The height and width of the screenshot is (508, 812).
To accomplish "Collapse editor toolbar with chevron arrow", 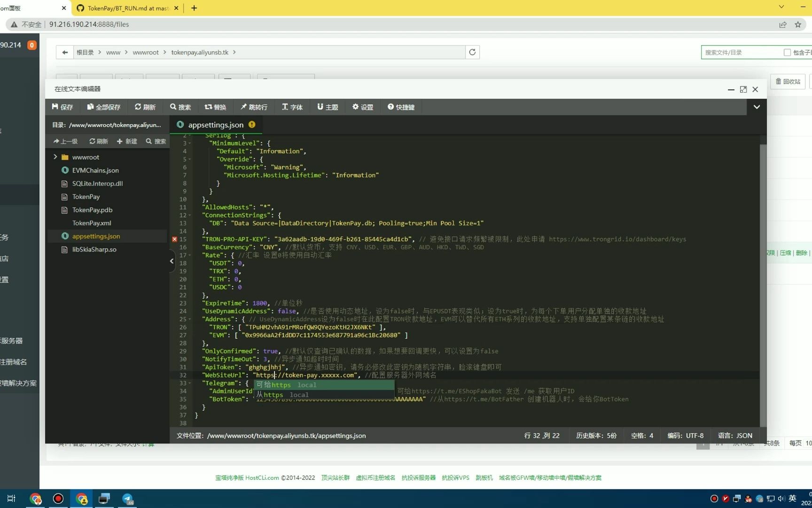I will point(757,107).
